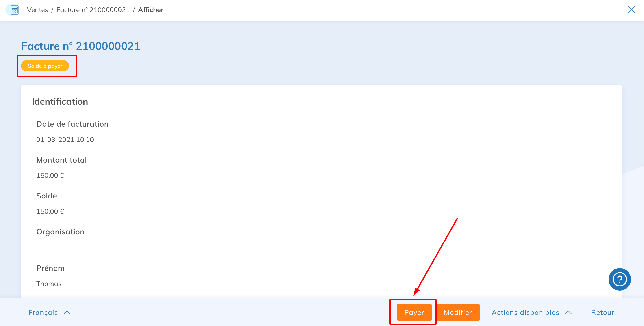Open the Français language selector
Image resolution: width=644 pixels, height=326 pixels.
50,313
